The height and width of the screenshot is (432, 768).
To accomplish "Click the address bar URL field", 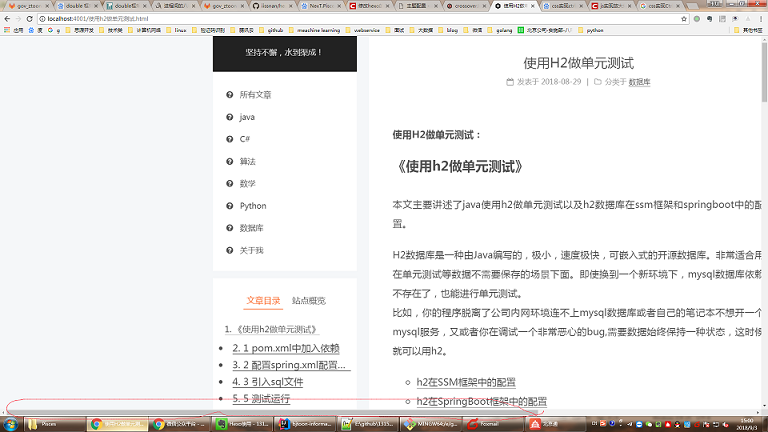I will pyautogui.click(x=362, y=19).
